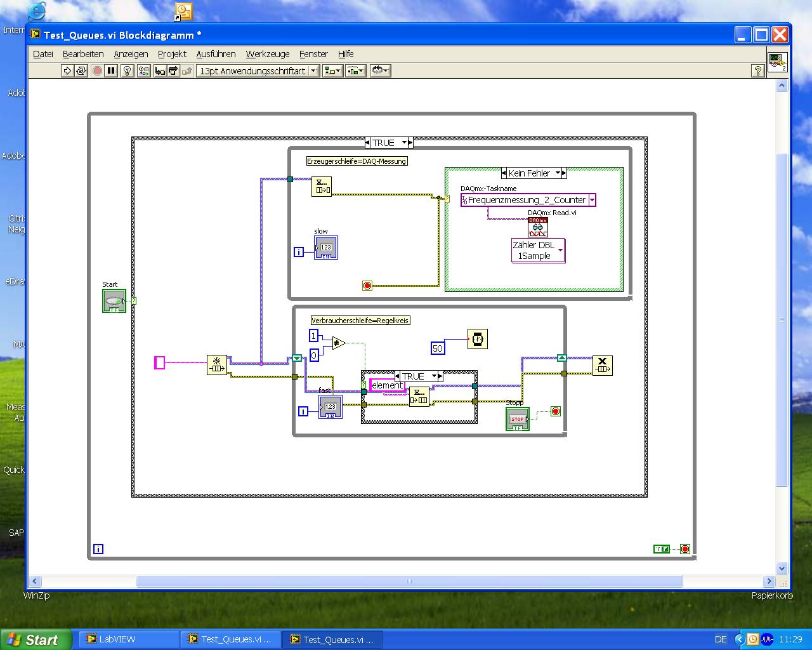The width and height of the screenshot is (812, 650).
Task: Click the numeric constant 50
Action: click(438, 348)
